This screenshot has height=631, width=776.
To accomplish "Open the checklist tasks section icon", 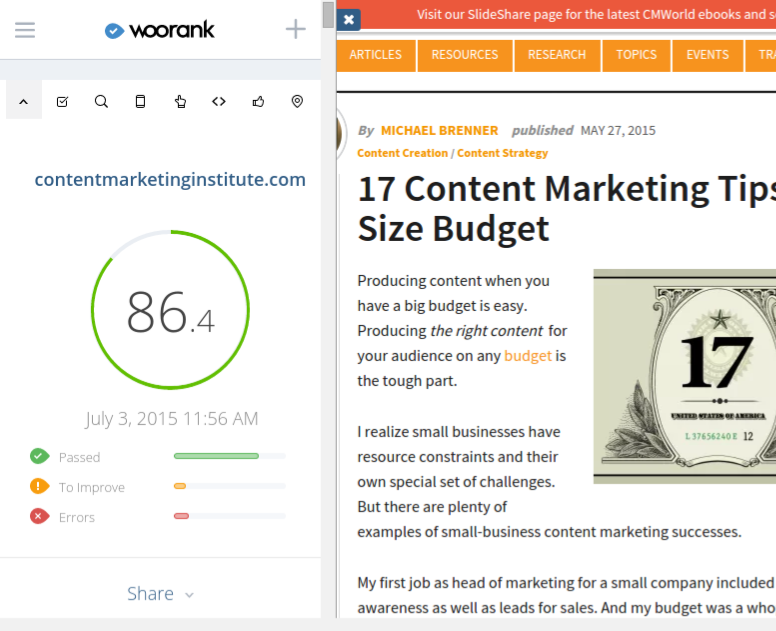I will (x=62, y=101).
